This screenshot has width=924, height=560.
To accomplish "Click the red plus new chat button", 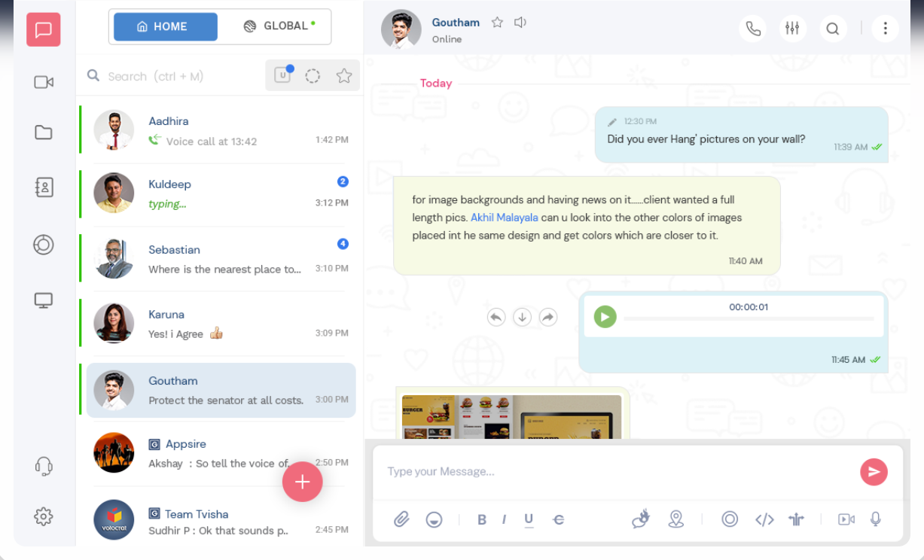I will click(x=303, y=482).
